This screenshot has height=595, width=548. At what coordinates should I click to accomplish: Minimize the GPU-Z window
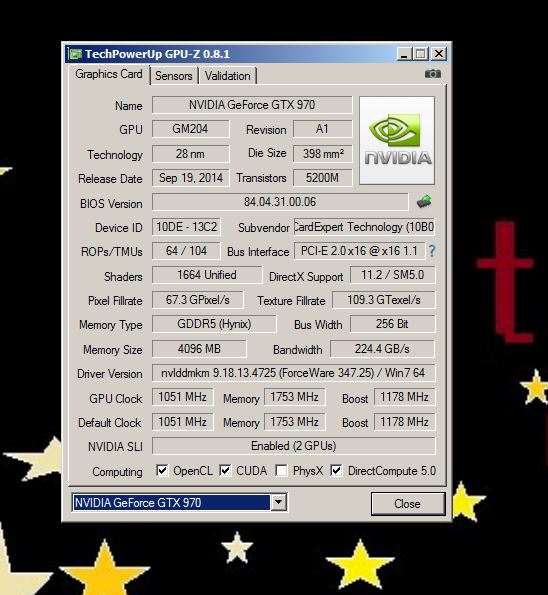(404, 54)
